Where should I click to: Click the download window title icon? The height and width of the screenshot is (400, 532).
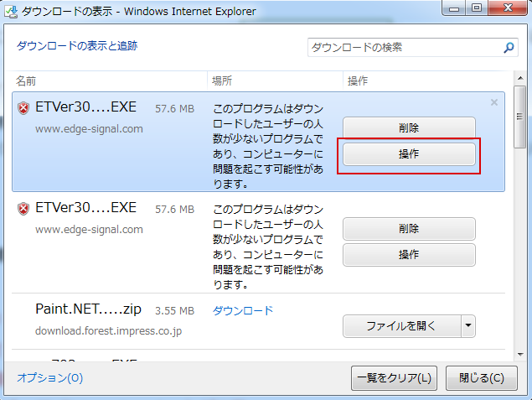tap(11, 11)
